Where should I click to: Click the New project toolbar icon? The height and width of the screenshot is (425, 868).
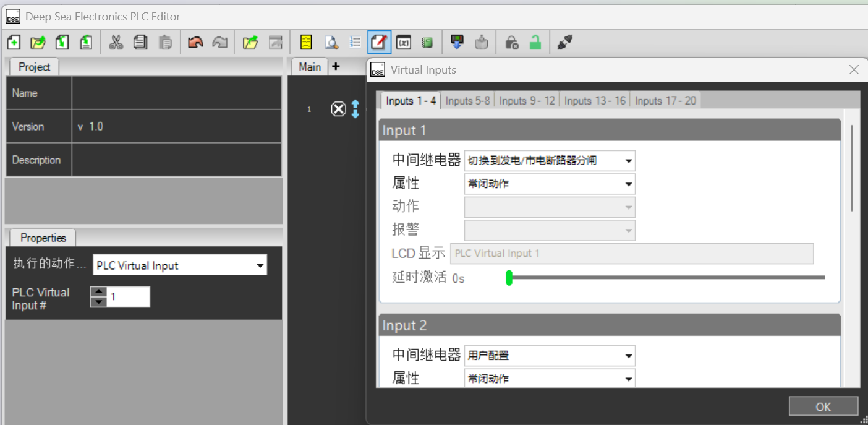[14, 43]
